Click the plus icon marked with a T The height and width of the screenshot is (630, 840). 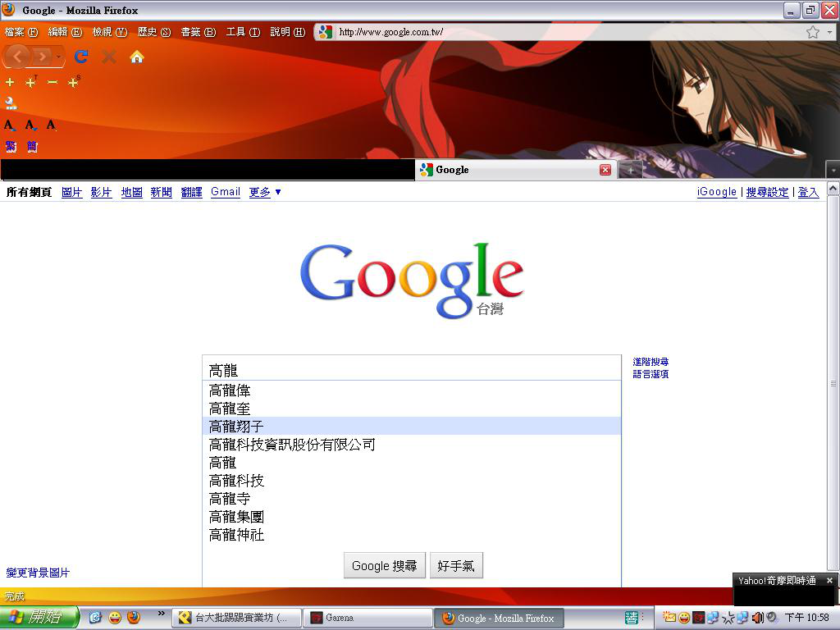tap(31, 82)
